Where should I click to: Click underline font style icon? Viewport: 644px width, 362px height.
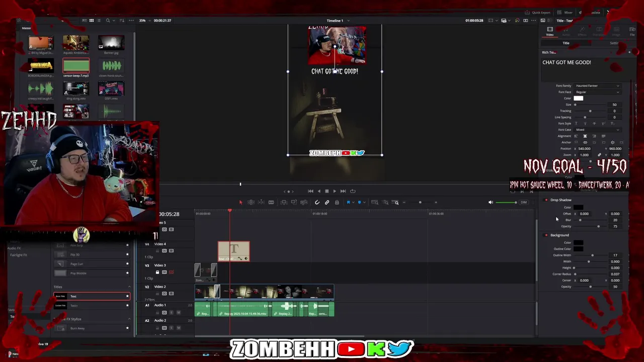tap(576, 124)
